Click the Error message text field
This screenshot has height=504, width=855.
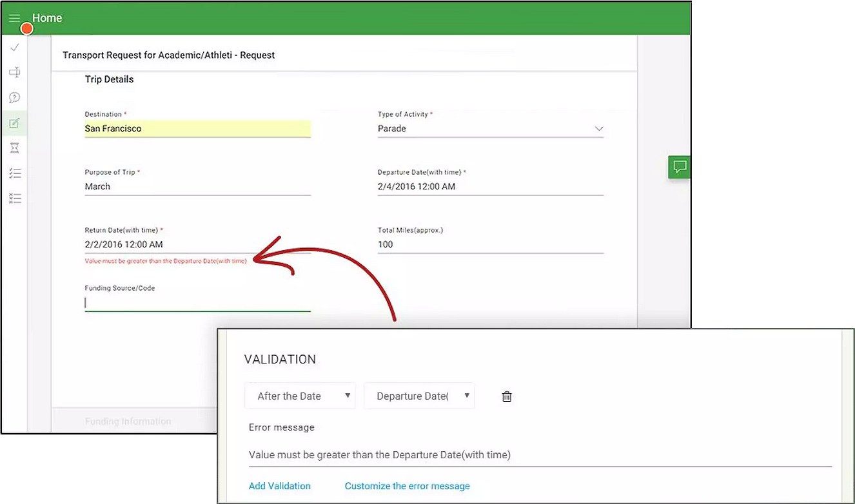point(540,455)
